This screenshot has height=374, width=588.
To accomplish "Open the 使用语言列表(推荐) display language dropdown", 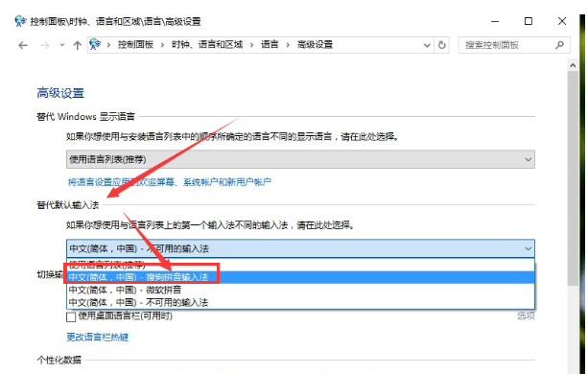I will pos(300,159).
